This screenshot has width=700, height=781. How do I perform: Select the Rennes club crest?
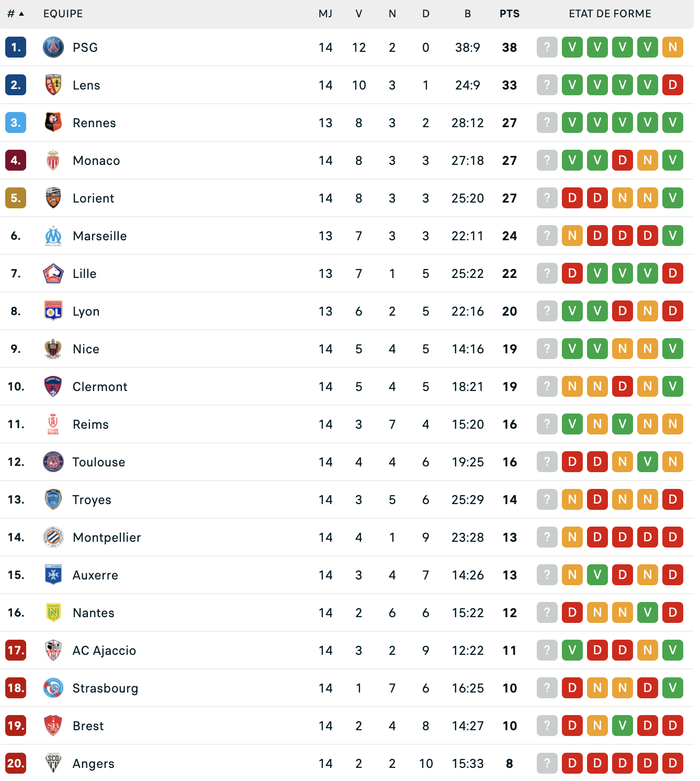pos(53,123)
